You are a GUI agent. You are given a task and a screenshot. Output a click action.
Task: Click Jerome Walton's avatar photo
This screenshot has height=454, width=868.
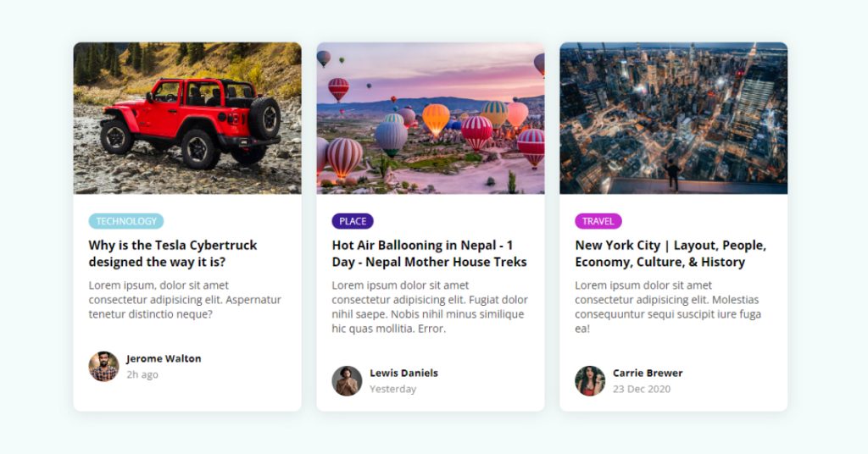coord(104,366)
